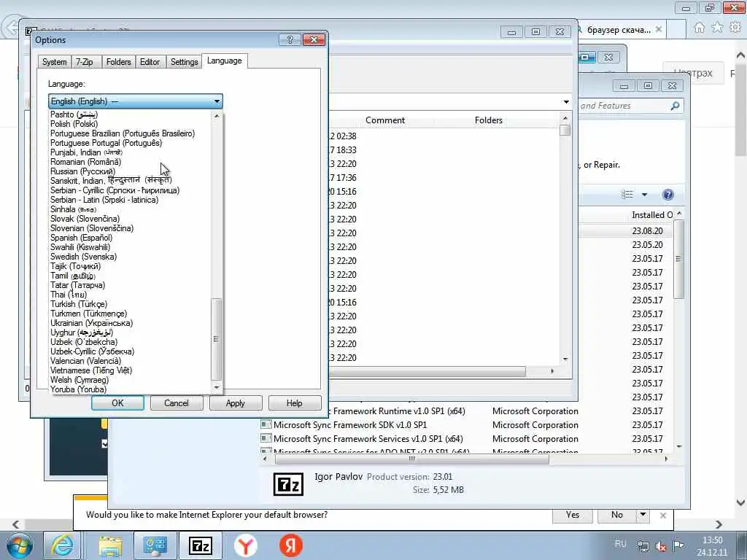Switch to the System tab in Options

point(54,62)
